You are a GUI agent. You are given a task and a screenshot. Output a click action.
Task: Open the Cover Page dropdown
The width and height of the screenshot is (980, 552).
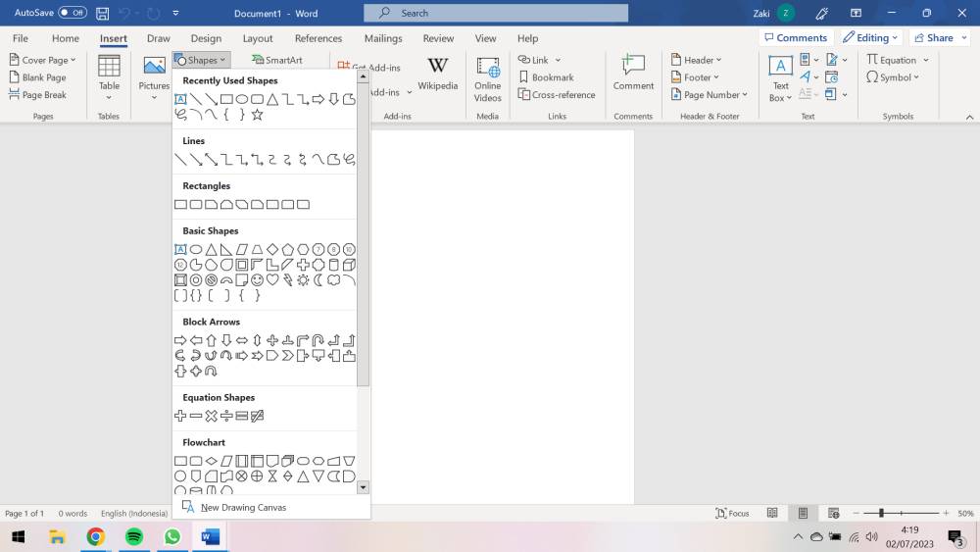pos(42,60)
